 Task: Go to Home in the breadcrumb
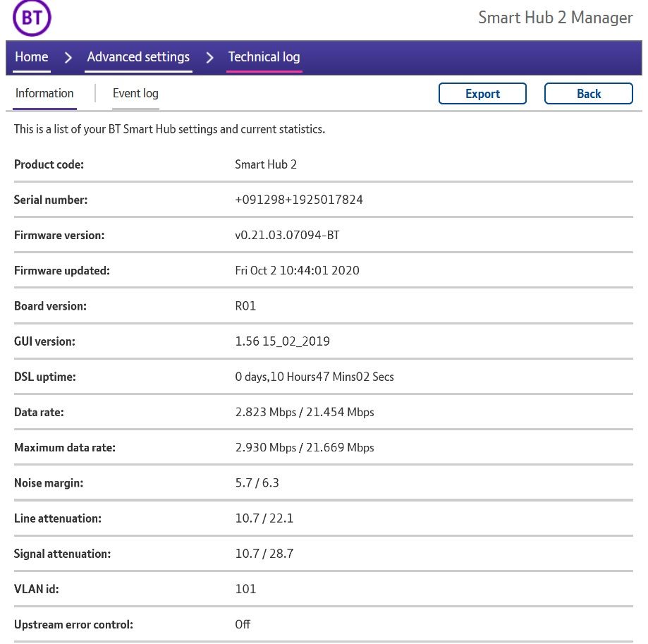click(x=32, y=57)
